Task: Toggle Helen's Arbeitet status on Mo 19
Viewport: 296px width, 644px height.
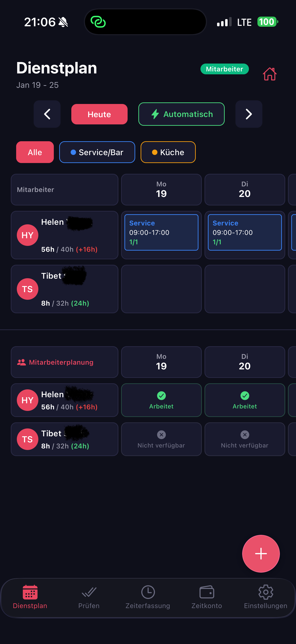Action: click(x=161, y=400)
